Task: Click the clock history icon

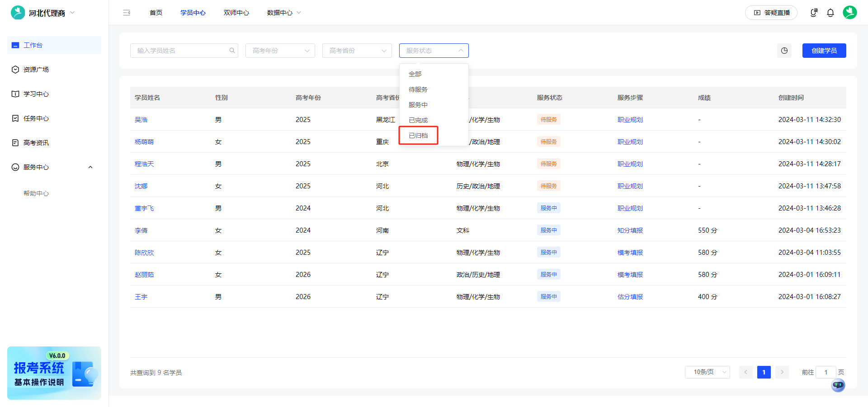Action: 784,51
